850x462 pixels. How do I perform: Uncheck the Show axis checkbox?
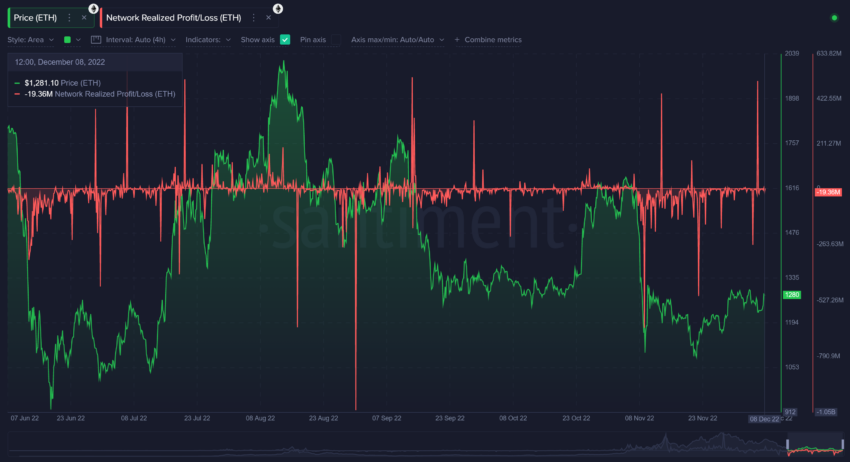285,40
